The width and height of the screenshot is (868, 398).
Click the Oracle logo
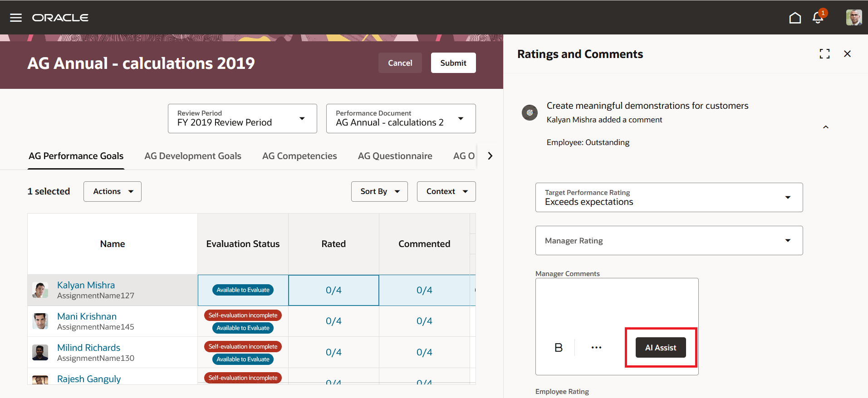(60, 18)
